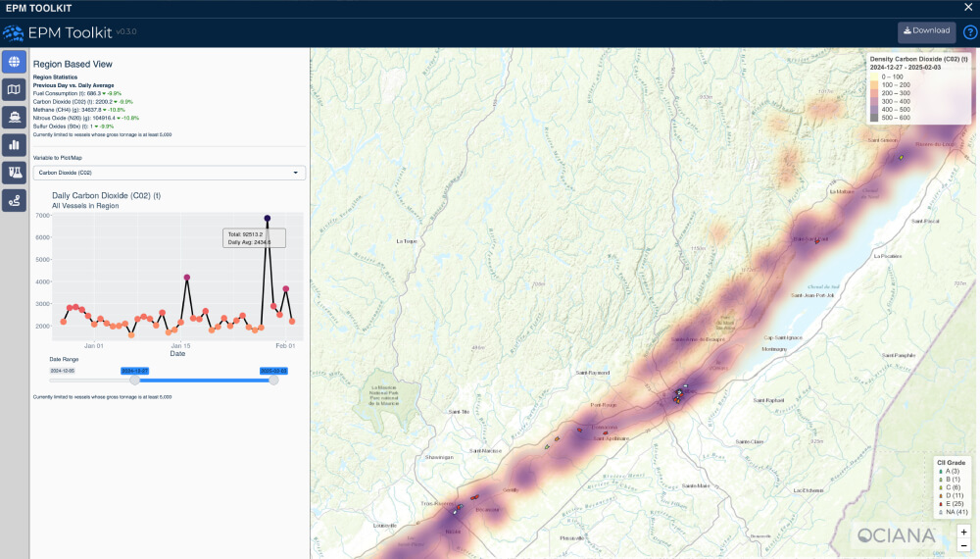Zoom out on the map
Viewport: 980px width, 559px height.
[x=963, y=545]
